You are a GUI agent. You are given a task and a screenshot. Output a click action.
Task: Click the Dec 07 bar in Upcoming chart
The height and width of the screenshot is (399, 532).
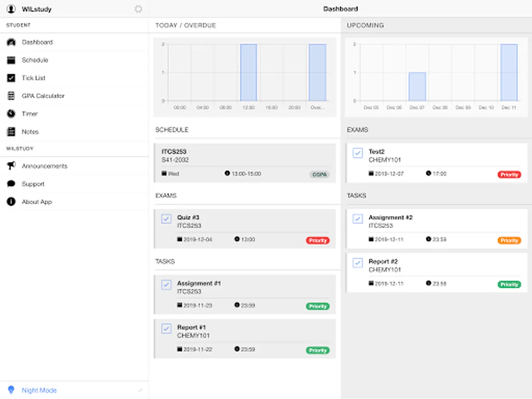point(417,86)
